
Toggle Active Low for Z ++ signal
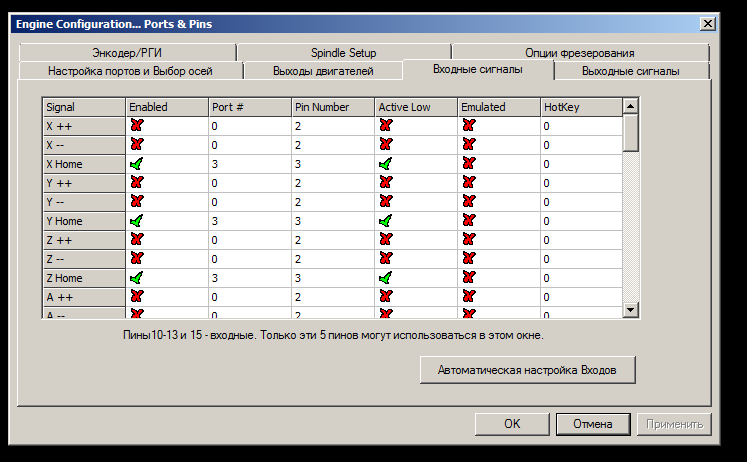click(x=386, y=240)
